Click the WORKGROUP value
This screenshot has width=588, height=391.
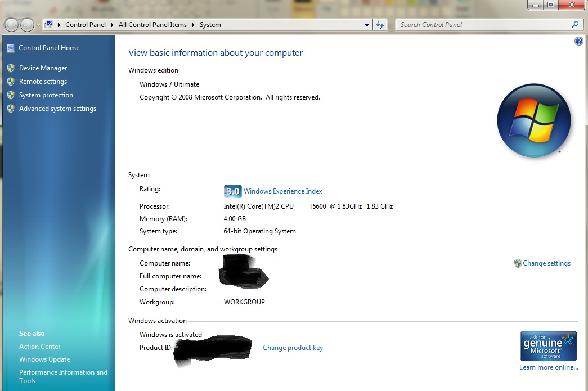[244, 302]
